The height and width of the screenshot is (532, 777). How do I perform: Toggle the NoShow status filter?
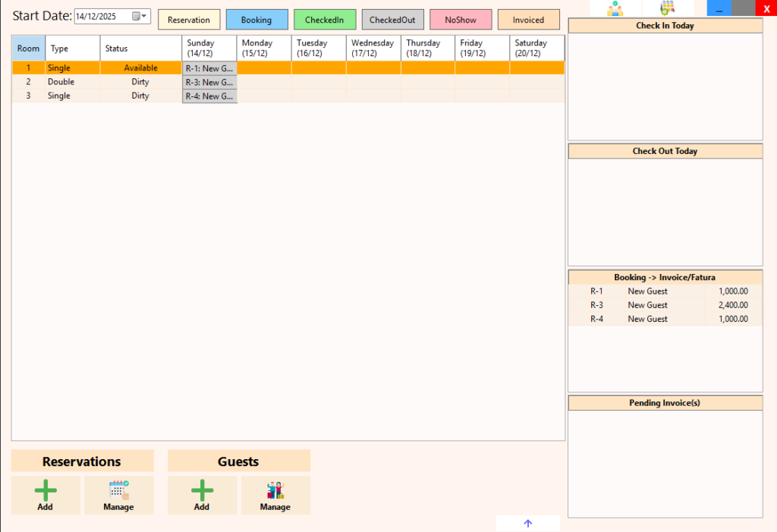(461, 19)
